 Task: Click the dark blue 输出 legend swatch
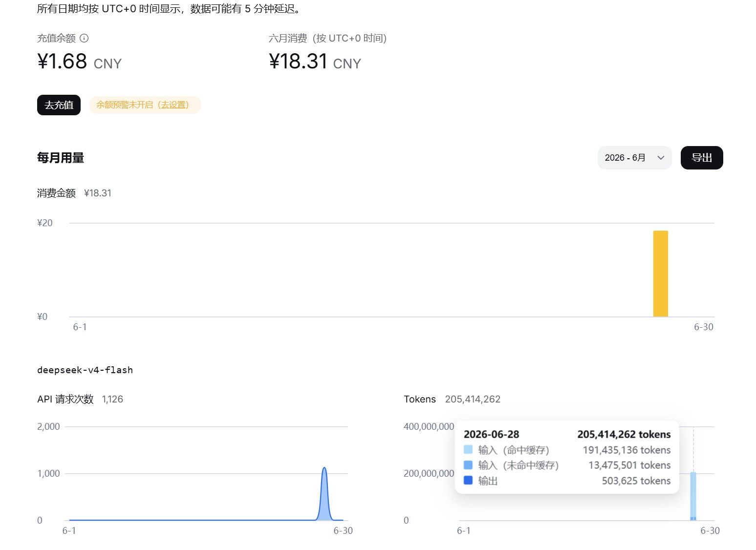pos(468,480)
